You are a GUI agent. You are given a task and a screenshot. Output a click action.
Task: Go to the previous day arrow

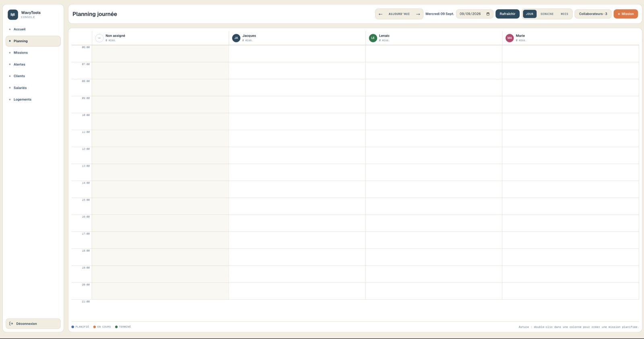point(380,14)
